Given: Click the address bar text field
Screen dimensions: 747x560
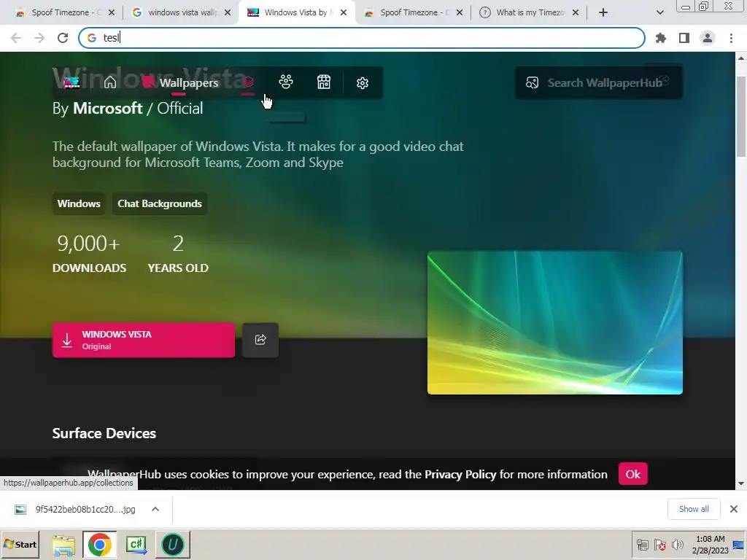Looking at the screenshot, I should [x=362, y=38].
